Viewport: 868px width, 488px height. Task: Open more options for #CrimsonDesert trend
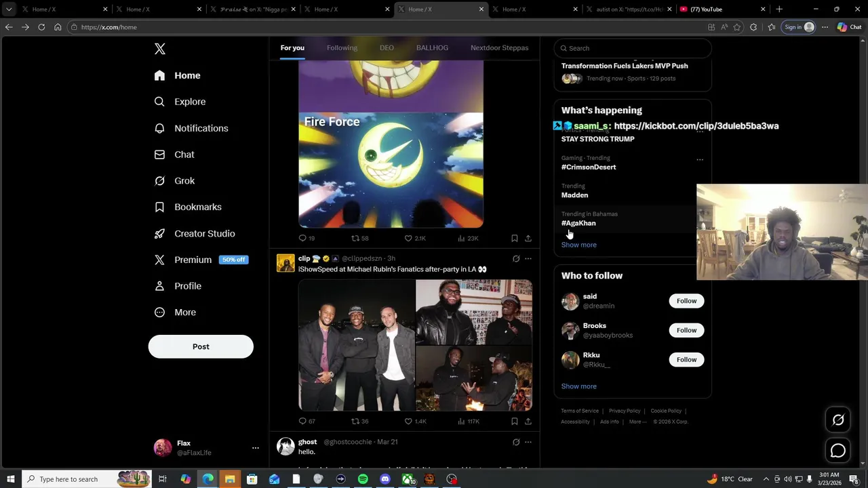(x=700, y=160)
